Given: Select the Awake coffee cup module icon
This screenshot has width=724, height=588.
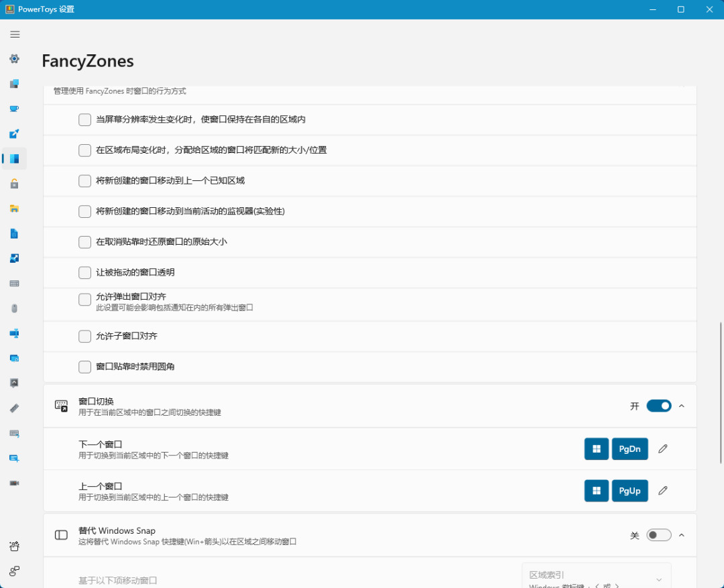Looking at the screenshot, I should coord(14,109).
